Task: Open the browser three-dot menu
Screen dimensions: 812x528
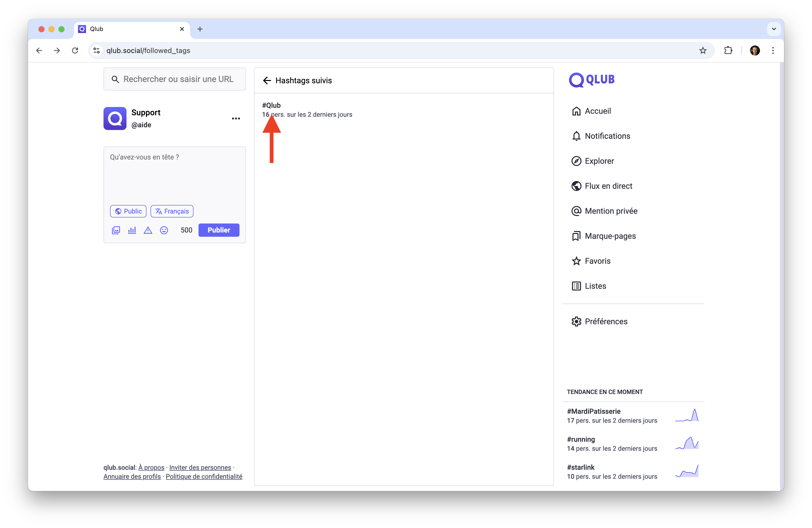Action: click(x=773, y=50)
